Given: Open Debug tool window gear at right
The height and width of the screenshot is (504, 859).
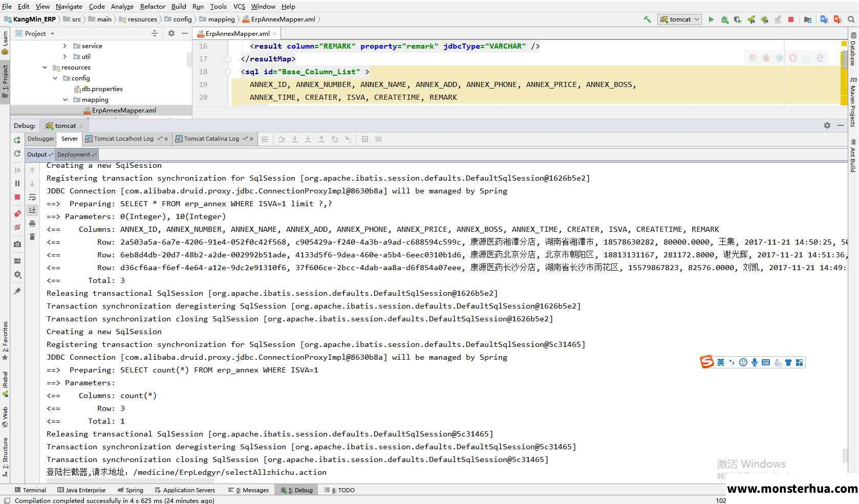Looking at the screenshot, I should [827, 125].
